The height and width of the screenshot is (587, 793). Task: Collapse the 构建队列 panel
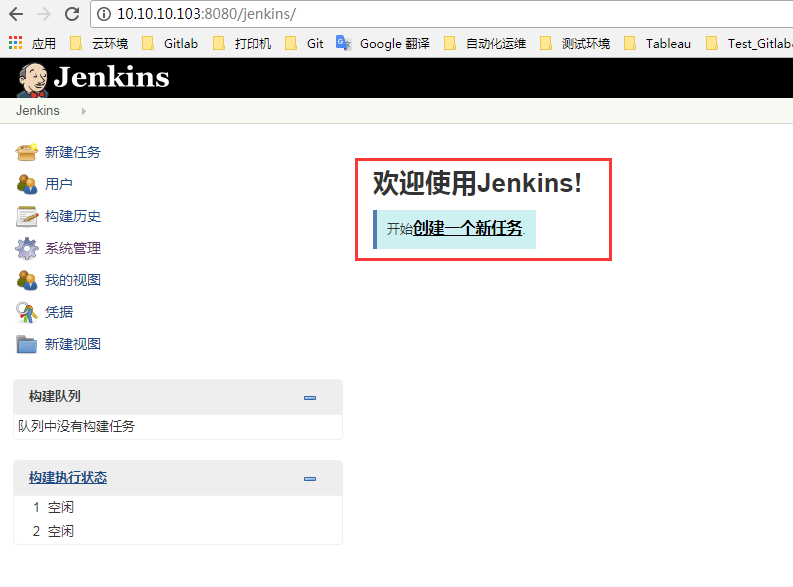310,398
